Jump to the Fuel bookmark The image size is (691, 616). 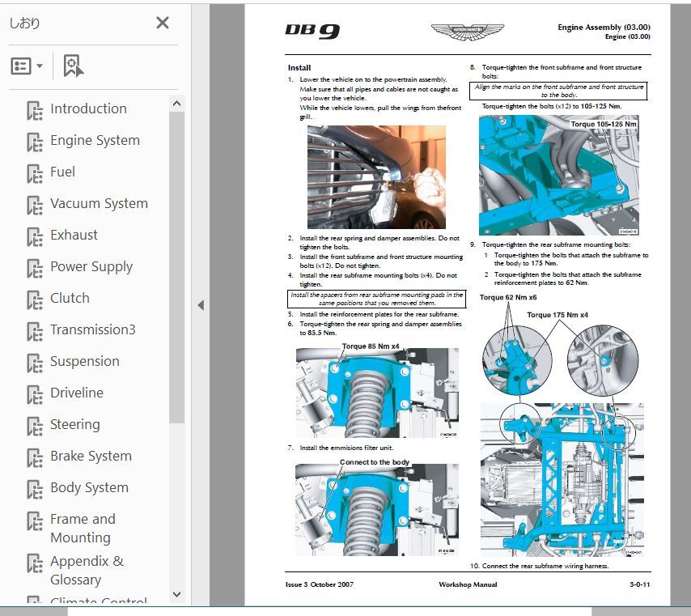62,172
